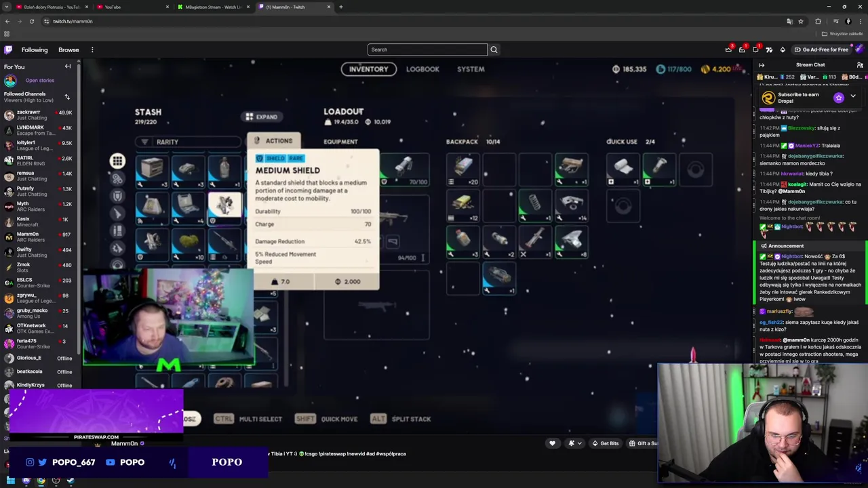Image resolution: width=868 pixels, height=488 pixels.
Task: Open LVNDMARK channel in the sidebar
Action: point(41,130)
